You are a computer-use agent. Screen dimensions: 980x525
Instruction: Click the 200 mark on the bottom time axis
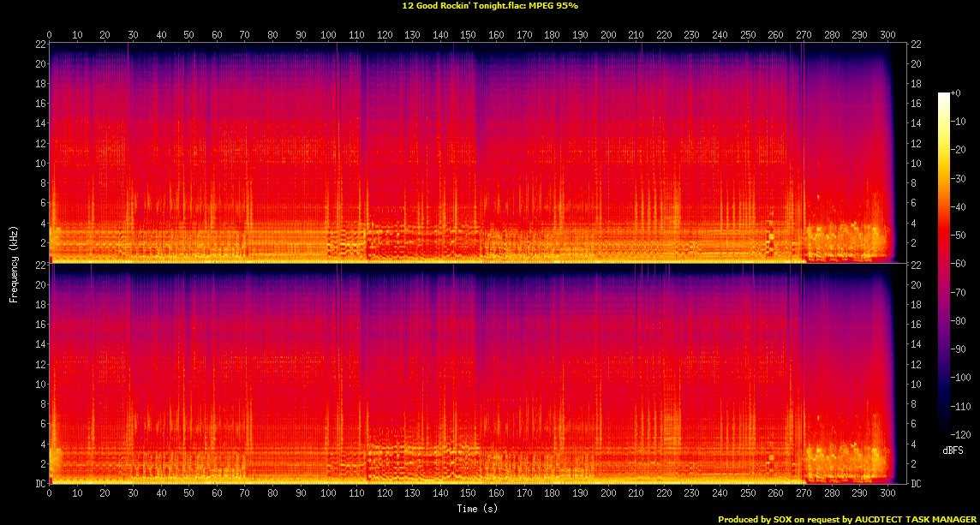(607, 494)
